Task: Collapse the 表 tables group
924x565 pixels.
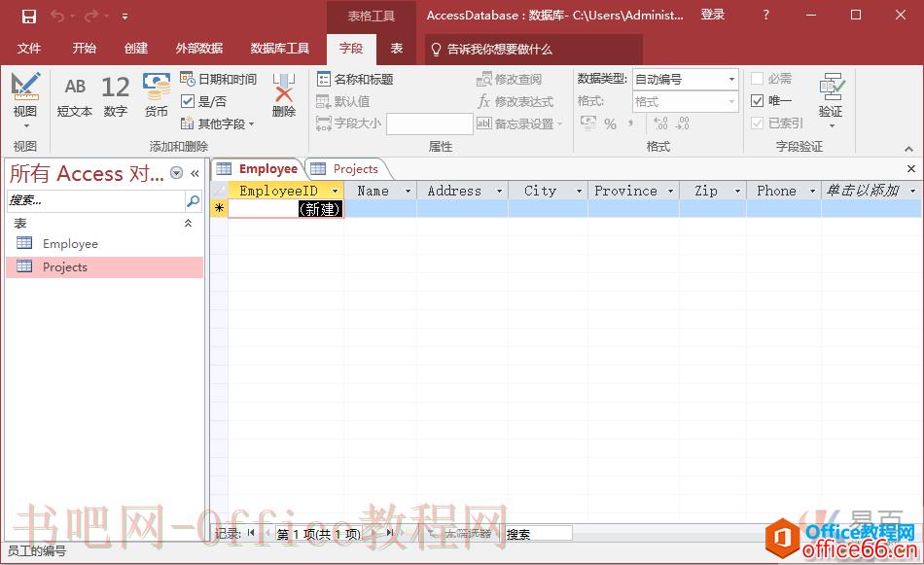Action: pos(188,224)
